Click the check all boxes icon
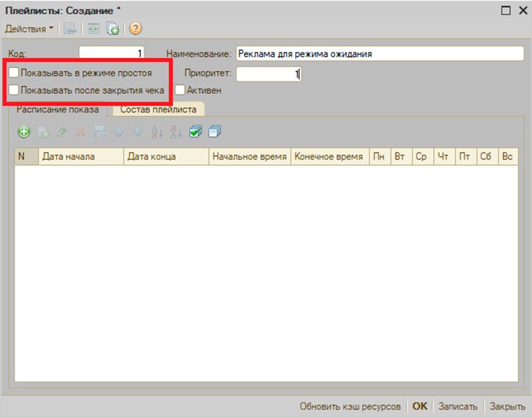This screenshot has width=532, height=418. [196, 131]
